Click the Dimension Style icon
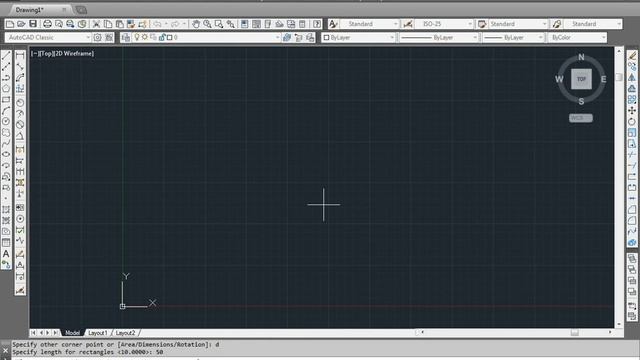The width and height of the screenshot is (640, 360). click(x=407, y=24)
